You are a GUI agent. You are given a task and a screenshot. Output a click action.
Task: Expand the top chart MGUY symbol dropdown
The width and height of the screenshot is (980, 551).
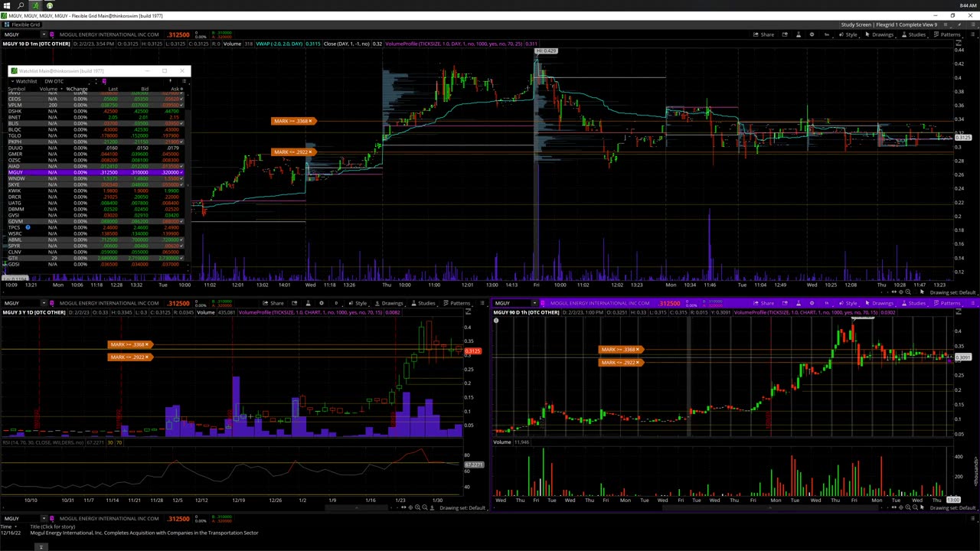44,34
